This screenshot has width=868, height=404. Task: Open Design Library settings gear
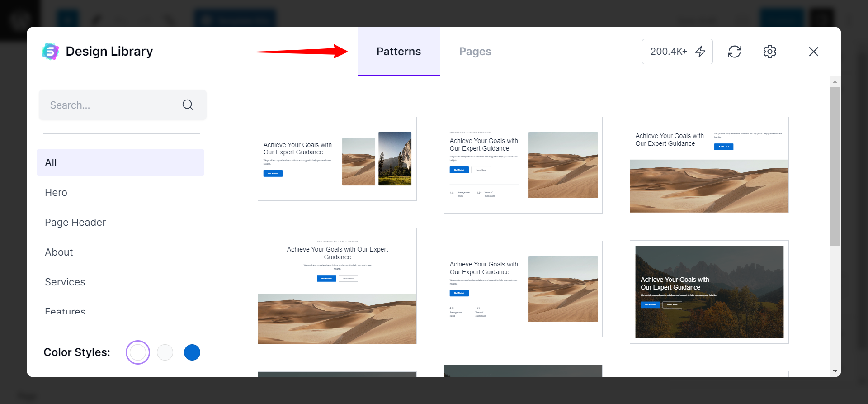(x=770, y=52)
